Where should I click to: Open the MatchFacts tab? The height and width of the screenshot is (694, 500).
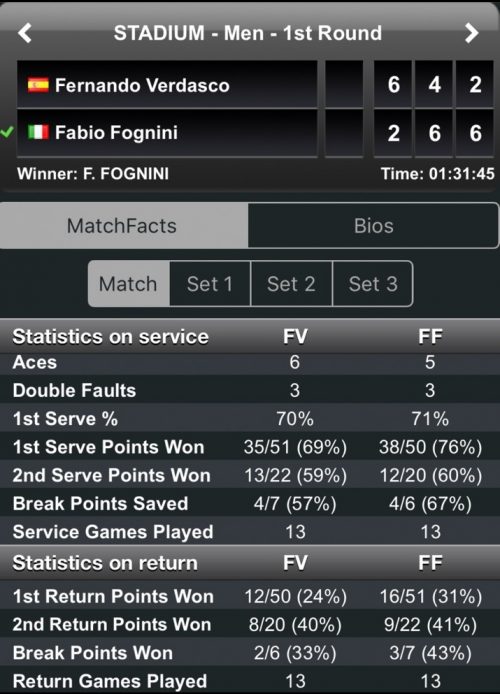(x=124, y=226)
